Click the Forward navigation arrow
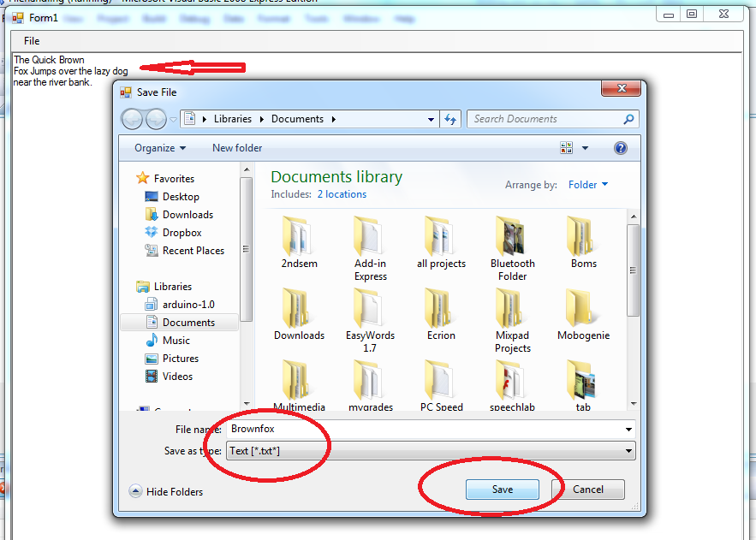 (x=156, y=119)
